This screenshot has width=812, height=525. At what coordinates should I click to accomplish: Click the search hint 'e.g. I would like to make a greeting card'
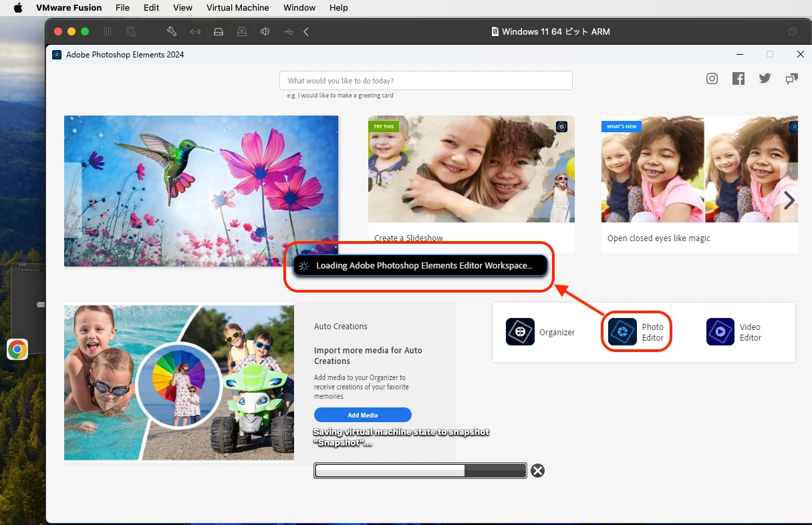[340, 96]
